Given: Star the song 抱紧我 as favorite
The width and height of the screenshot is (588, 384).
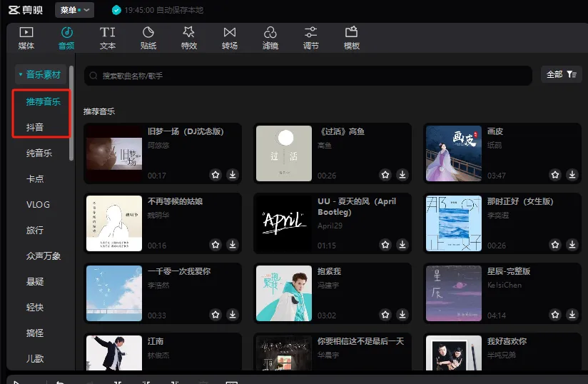Looking at the screenshot, I should pos(385,314).
